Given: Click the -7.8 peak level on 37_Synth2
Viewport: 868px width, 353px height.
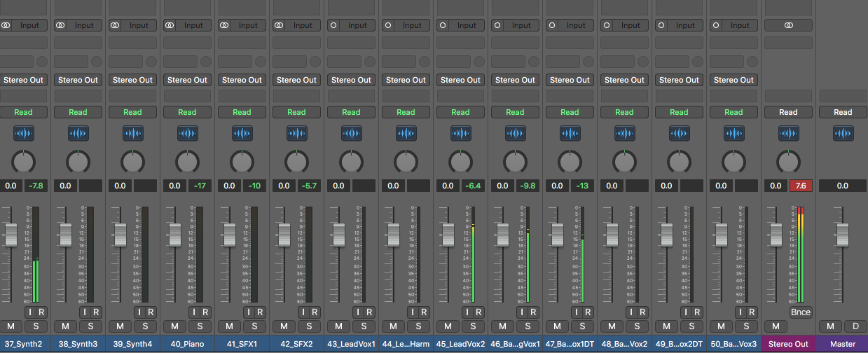Looking at the screenshot, I should click(36, 186).
